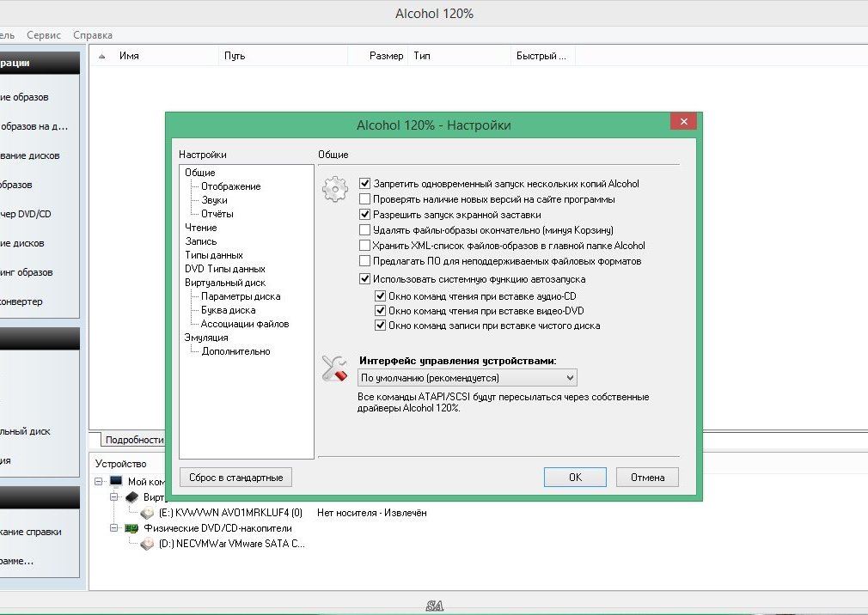Click the sidebar item ending in конвертер
Screen dimensions: 868x615
tap(21, 301)
